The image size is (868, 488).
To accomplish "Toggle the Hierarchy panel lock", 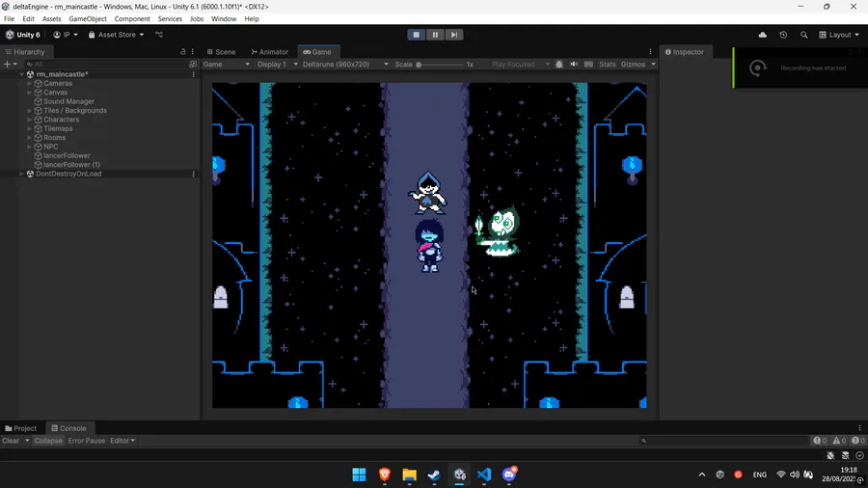I will click(183, 51).
